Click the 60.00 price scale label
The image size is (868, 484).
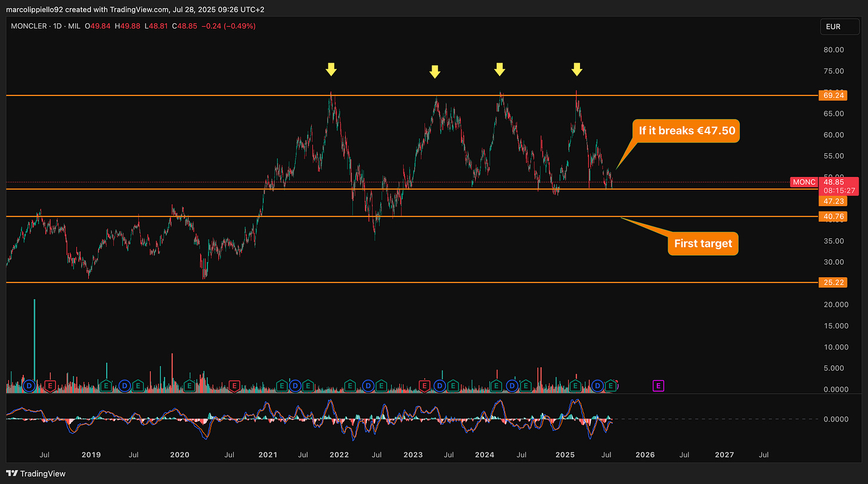(x=833, y=135)
